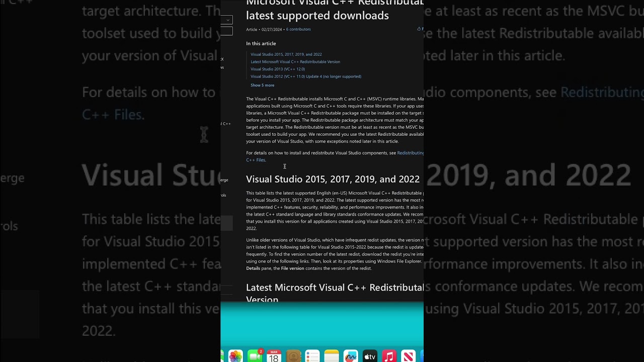Open Contacts app in the Dock
The image size is (644, 362).
coord(293,356)
